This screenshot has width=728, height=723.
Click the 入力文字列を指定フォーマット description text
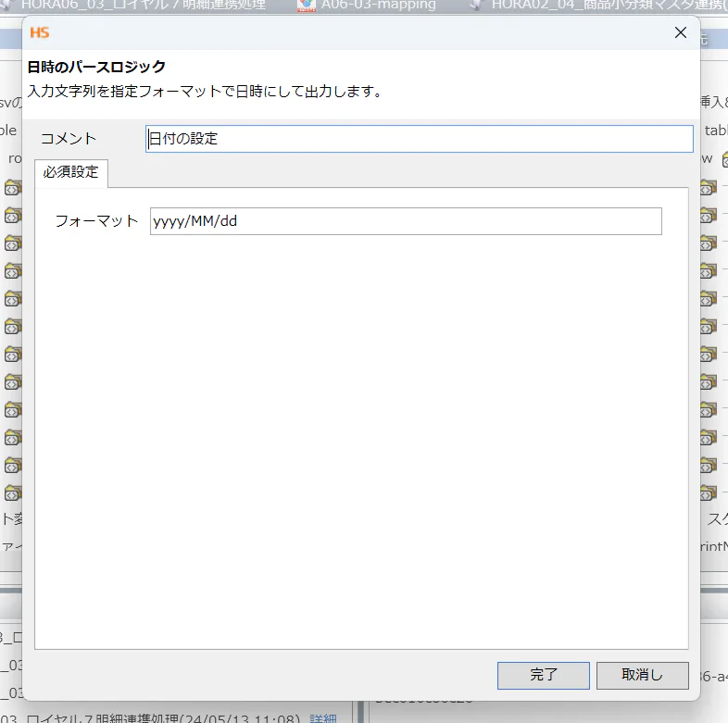(205, 92)
